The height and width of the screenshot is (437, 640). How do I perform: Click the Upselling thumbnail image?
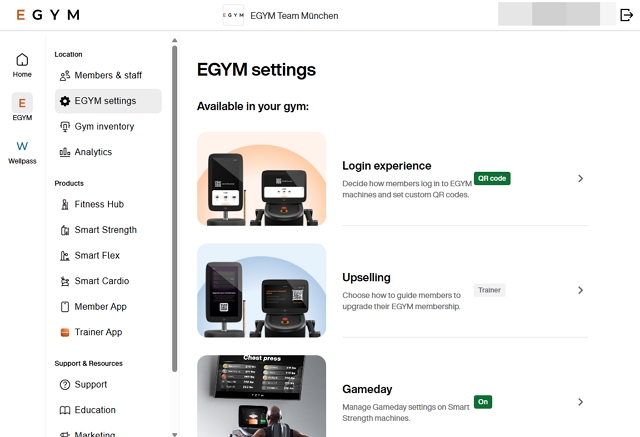pos(262,291)
